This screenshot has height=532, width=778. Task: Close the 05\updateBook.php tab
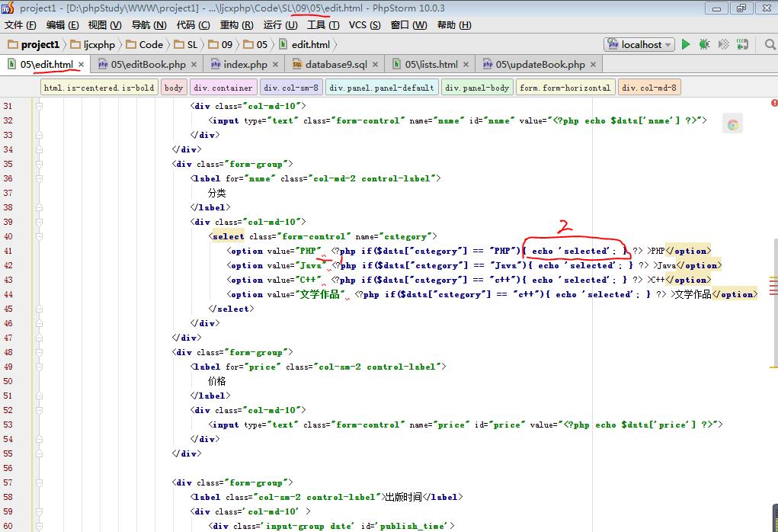(x=593, y=65)
